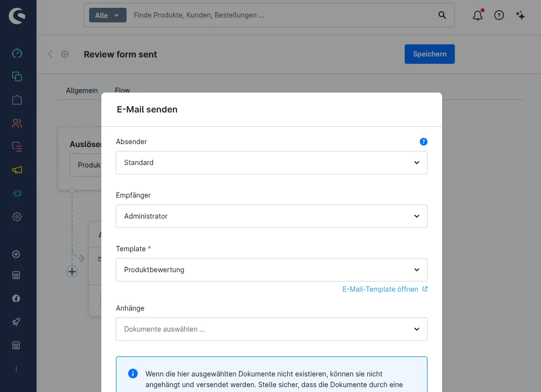Open the Alle search filter dropdown
Image resolution: width=541 pixels, height=392 pixels.
pyautogui.click(x=108, y=15)
